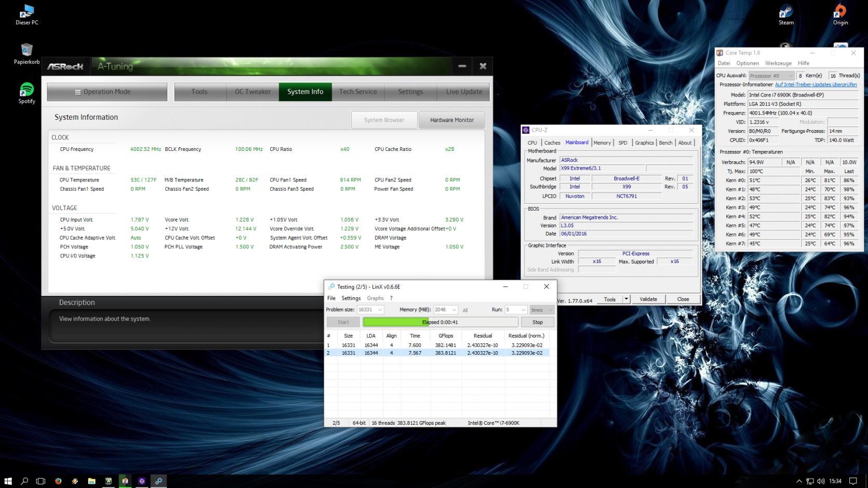Open the Hilfe menu in Core Temp
This screenshot has width=868, height=488.
[804, 63]
